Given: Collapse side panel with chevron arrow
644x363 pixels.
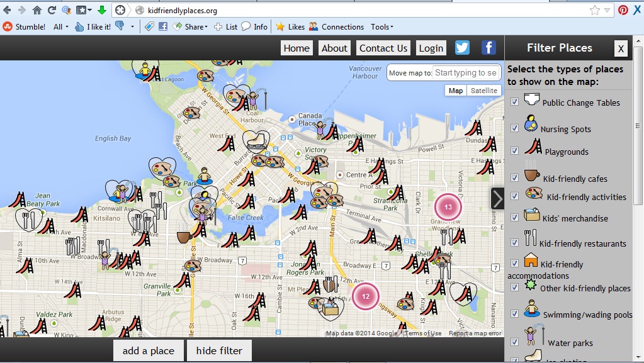Looking at the screenshot, I should [x=497, y=199].
